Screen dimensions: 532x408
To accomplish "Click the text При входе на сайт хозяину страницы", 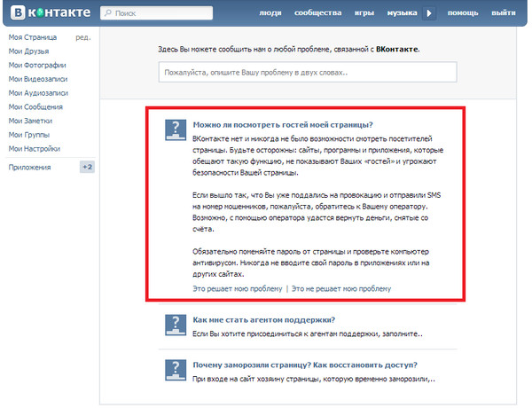I will [314, 379].
